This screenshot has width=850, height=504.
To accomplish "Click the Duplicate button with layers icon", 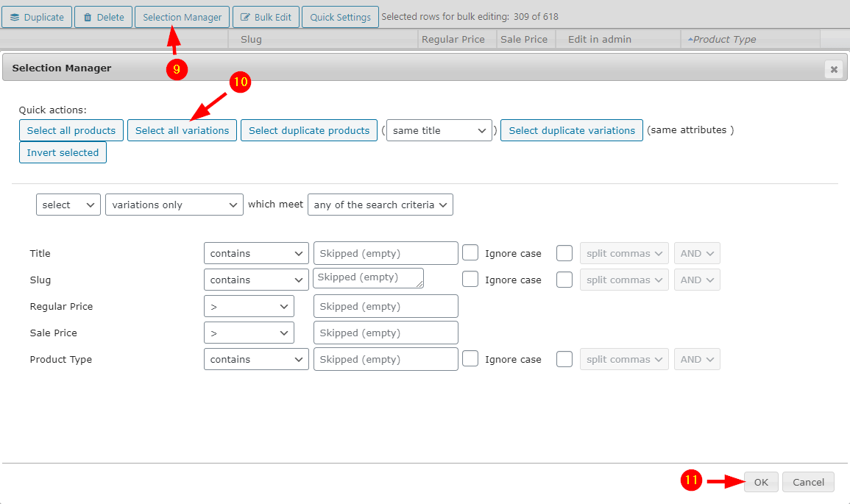I will click(37, 17).
